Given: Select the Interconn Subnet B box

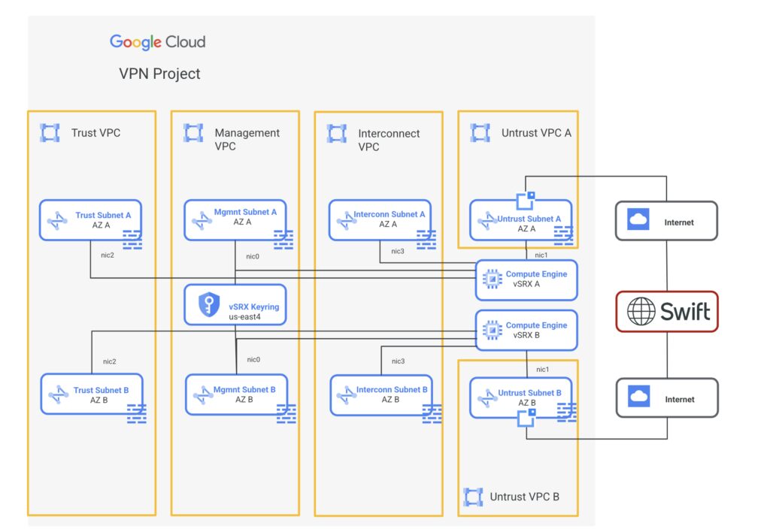Looking at the screenshot, I should coord(380,394).
